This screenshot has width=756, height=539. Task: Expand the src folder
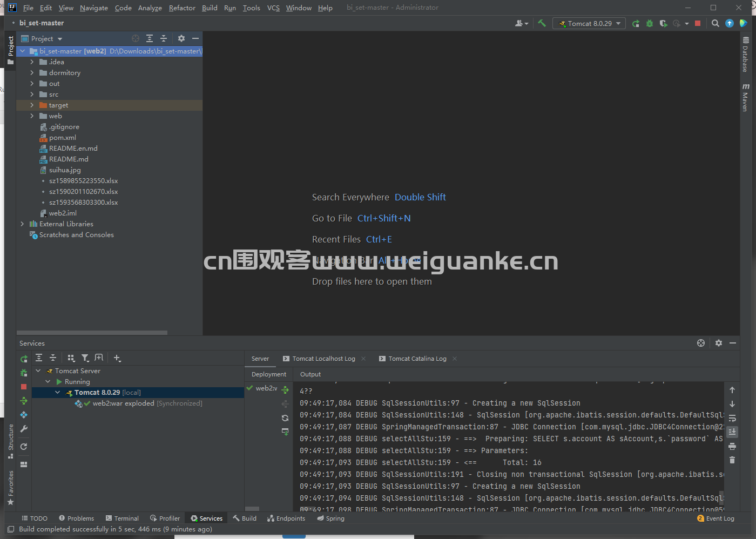[x=32, y=94]
